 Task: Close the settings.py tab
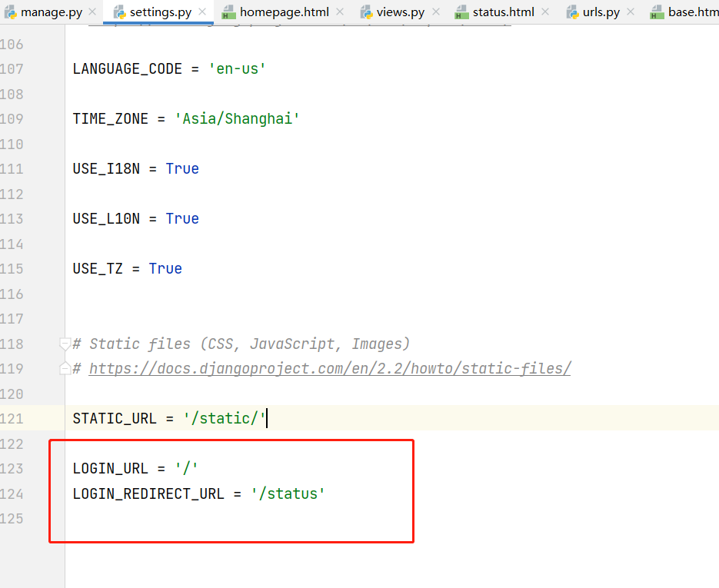(202, 12)
